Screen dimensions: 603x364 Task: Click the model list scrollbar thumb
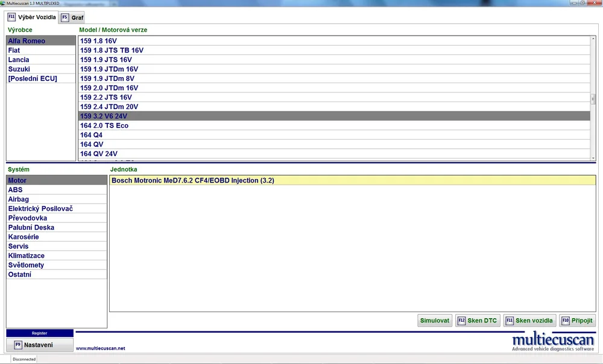(593, 99)
